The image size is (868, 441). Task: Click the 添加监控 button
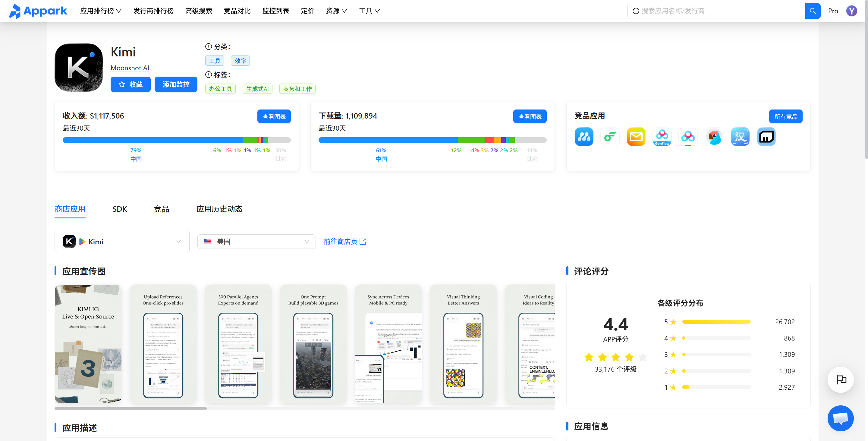click(x=176, y=84)
